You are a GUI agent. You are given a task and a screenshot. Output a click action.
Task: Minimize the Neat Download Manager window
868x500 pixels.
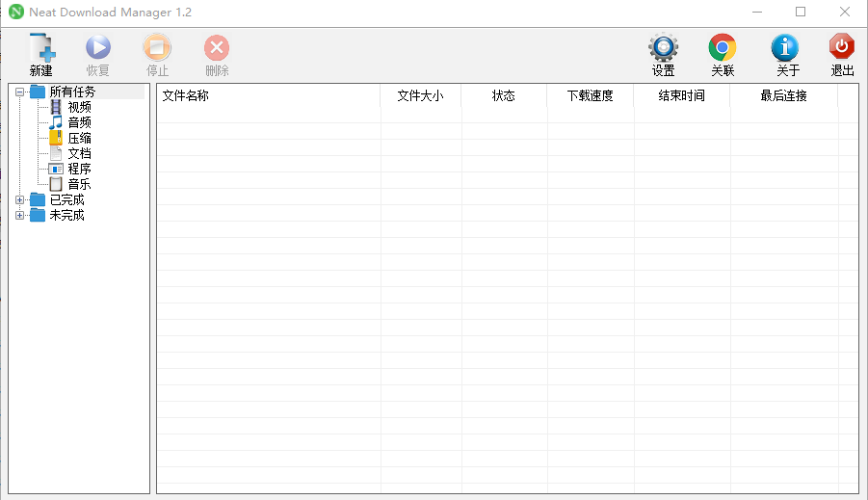pos(757,12)
